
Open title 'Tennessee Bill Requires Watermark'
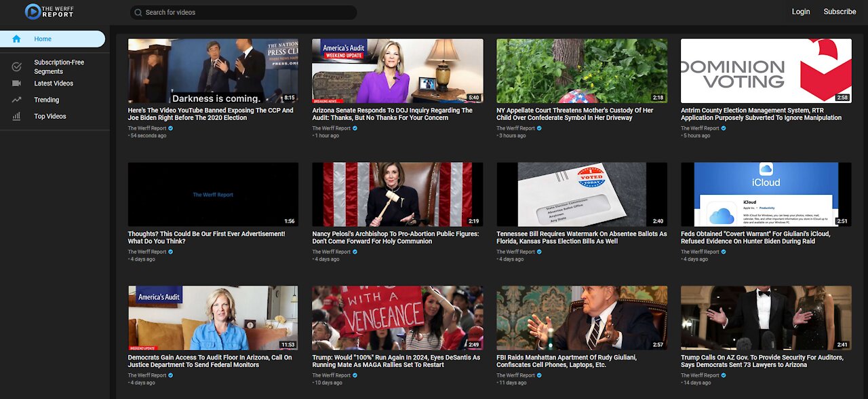(x=582, y=237)
